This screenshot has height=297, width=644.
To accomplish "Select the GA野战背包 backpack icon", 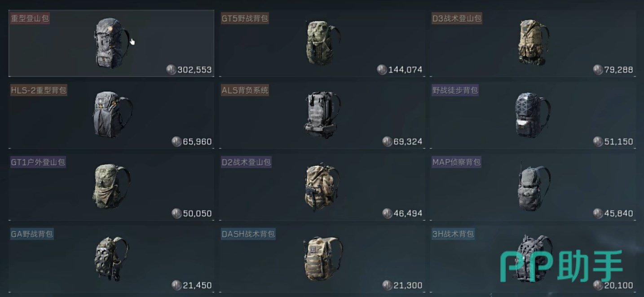I will point(111,259).
